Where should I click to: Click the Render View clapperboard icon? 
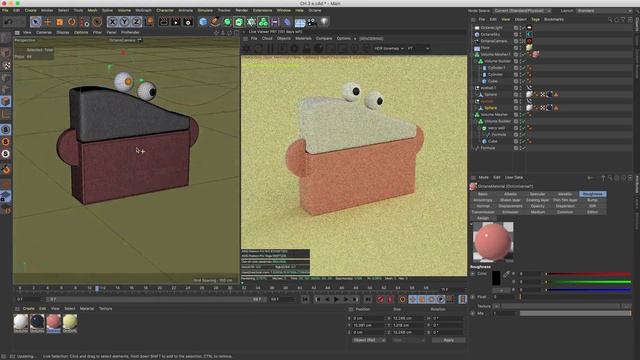click(x=164, y=22)
